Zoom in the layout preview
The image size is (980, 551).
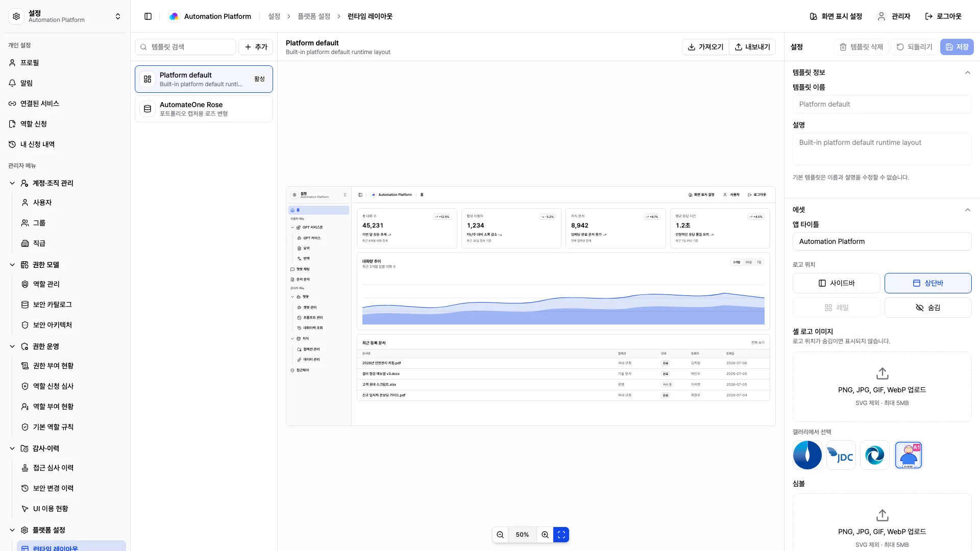(x=545, y=535)
